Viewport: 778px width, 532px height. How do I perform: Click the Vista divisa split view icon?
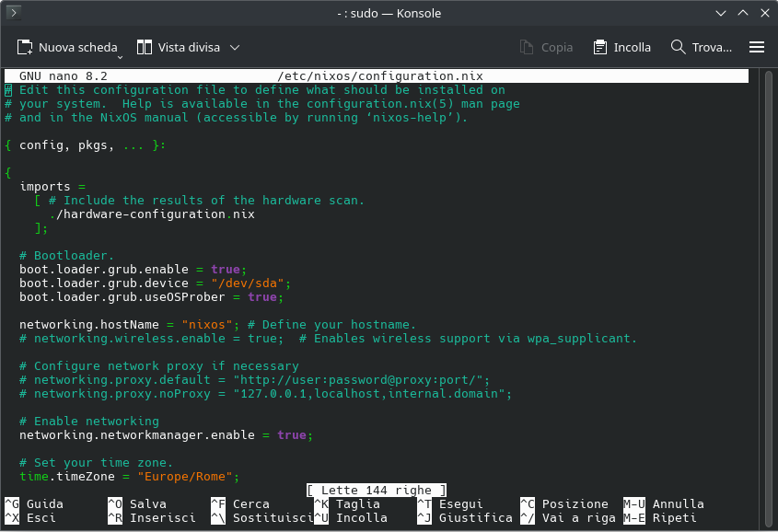(145, 47)
